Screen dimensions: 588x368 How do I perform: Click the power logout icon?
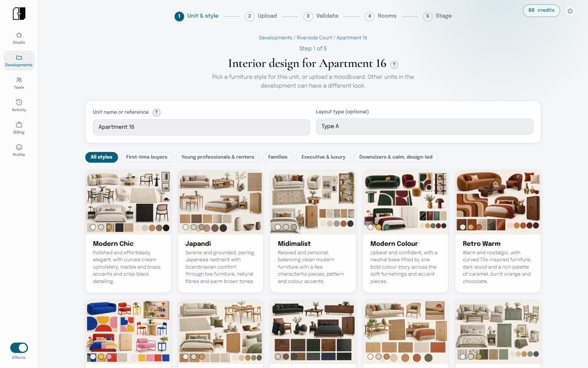coord(570,11)
